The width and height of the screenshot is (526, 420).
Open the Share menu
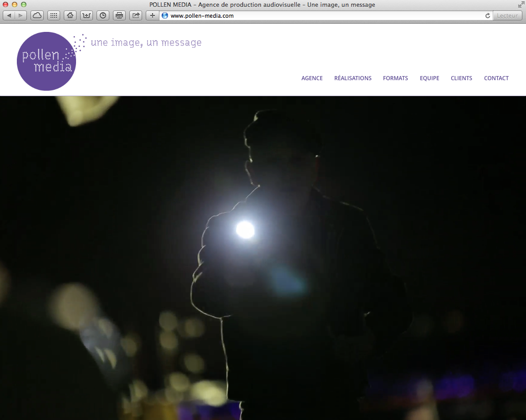tap(136, 15)
